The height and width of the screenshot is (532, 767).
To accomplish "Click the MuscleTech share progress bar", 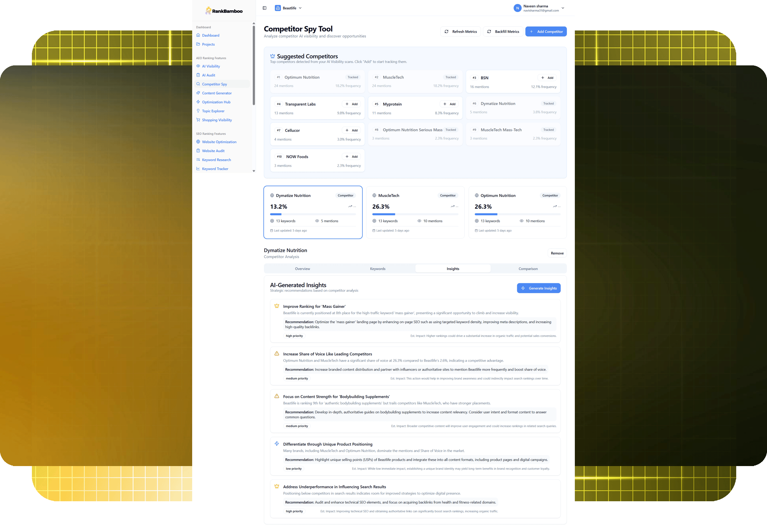I will tap(415, 214).
